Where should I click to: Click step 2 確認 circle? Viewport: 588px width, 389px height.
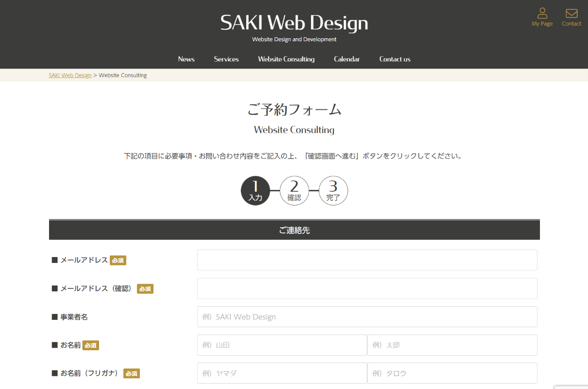click(294, 190)
